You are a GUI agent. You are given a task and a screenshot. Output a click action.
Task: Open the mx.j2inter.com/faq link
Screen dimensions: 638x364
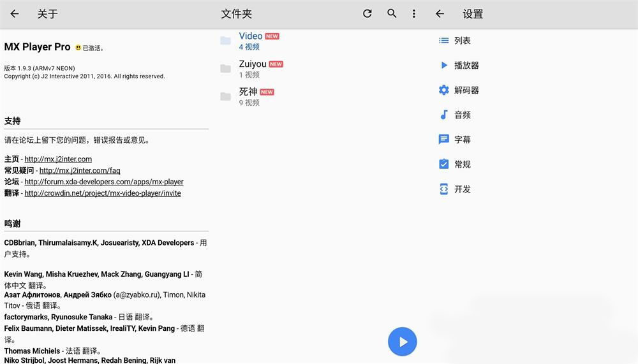(x=80, y=170)
